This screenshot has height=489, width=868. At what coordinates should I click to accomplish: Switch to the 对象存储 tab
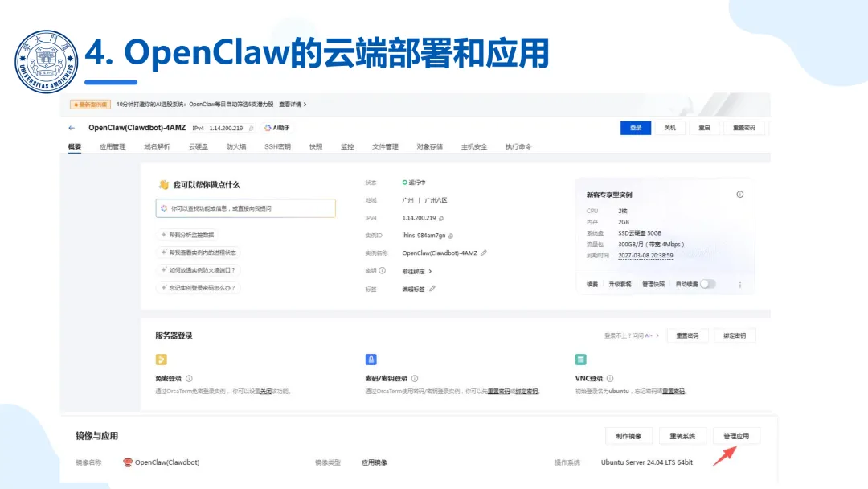click(x=429, y=146)
